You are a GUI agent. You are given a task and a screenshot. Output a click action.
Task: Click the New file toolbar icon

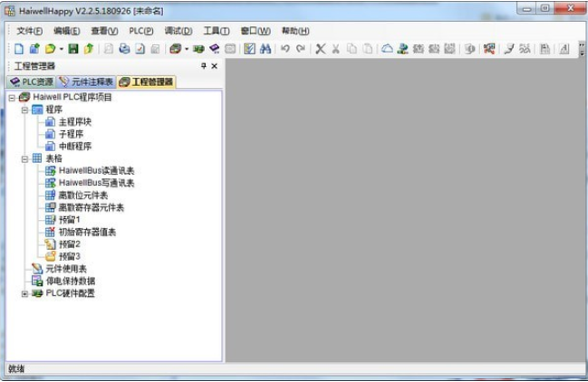click(19, 49)
